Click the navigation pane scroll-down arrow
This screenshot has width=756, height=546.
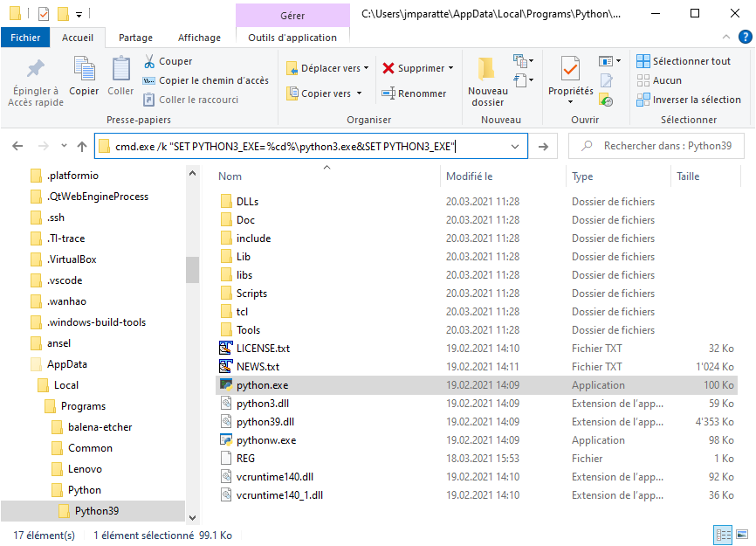[192, 517]
